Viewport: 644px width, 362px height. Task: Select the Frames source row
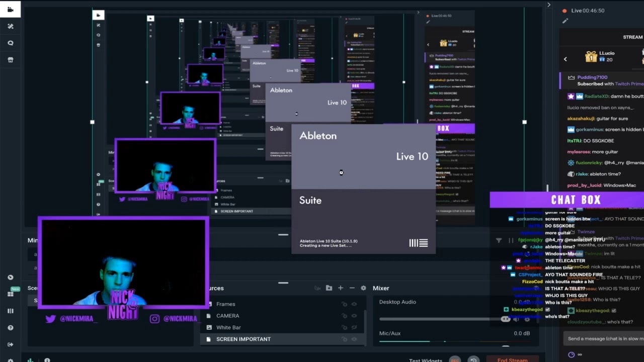282,304
